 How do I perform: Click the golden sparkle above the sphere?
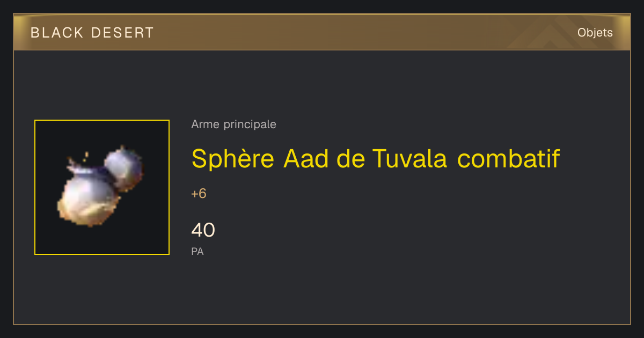pos(86,156)
